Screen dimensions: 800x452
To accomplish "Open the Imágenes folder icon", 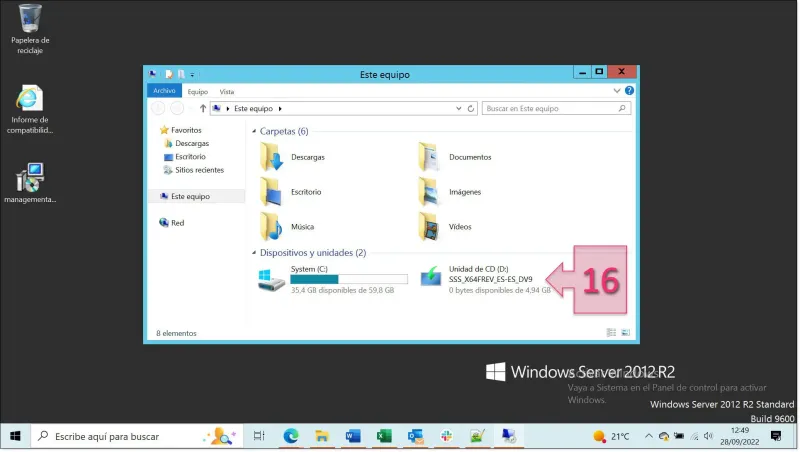I will [x=429, y=191].
